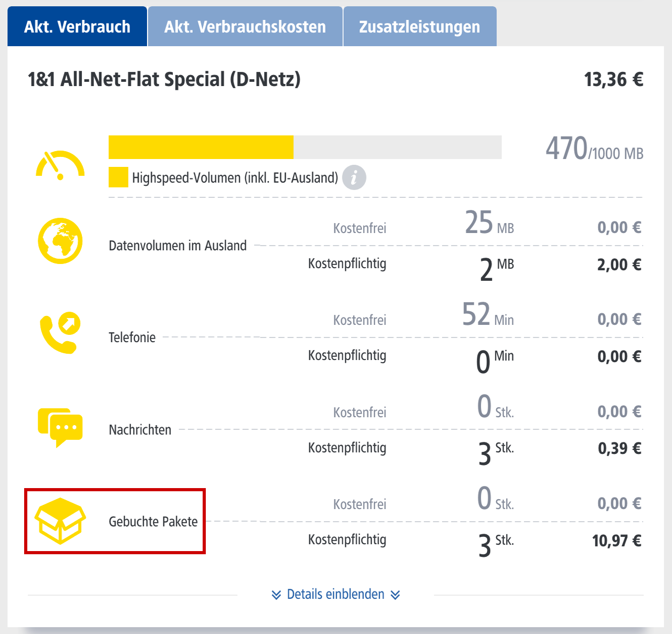This screenshot has width=672, height=634.
Task: Click the 0,39 € messages cost
Action: [619, 448]
